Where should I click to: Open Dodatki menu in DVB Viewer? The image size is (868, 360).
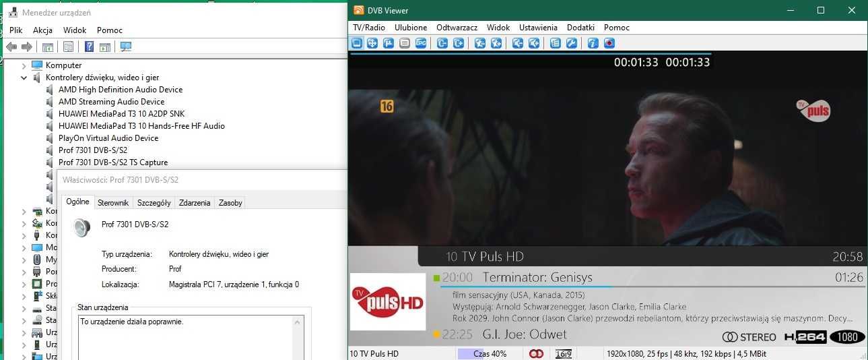(x=580, y=28)
